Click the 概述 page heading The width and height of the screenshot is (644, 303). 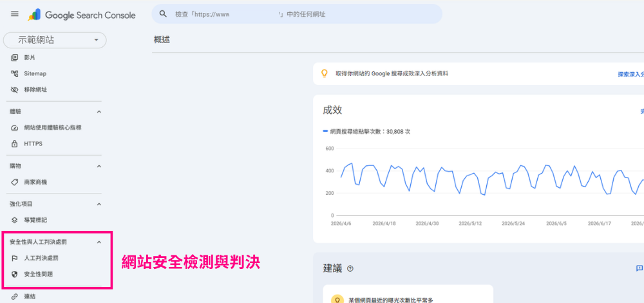point(162,40)
